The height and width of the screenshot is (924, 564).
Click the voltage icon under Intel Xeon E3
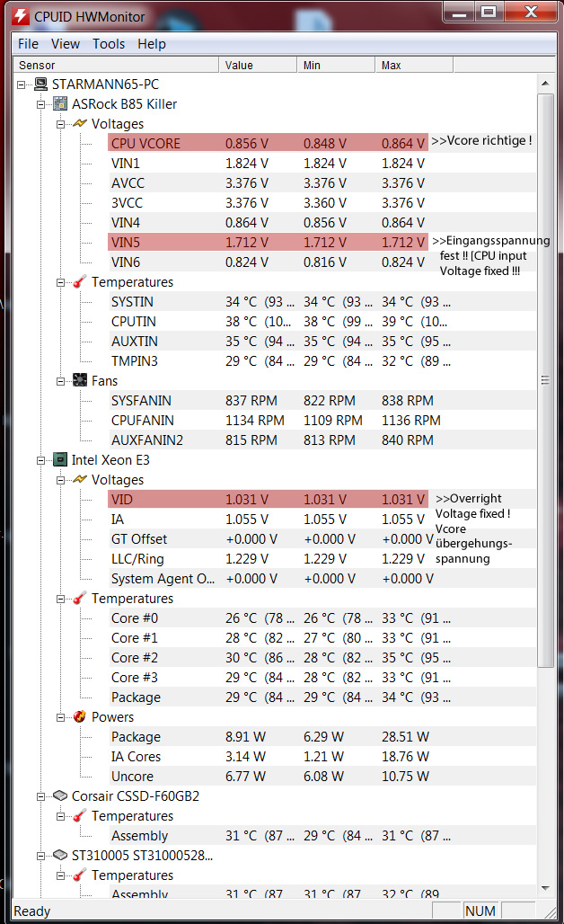tap(79, 480)
